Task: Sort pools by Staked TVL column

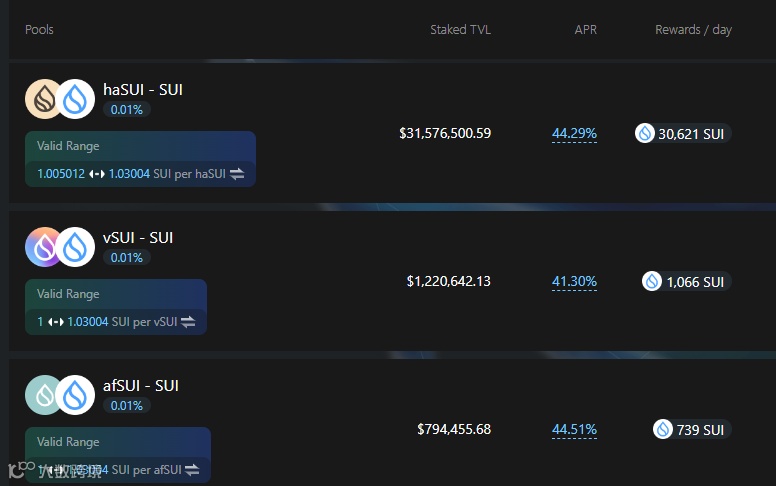Action: [460, 30]
